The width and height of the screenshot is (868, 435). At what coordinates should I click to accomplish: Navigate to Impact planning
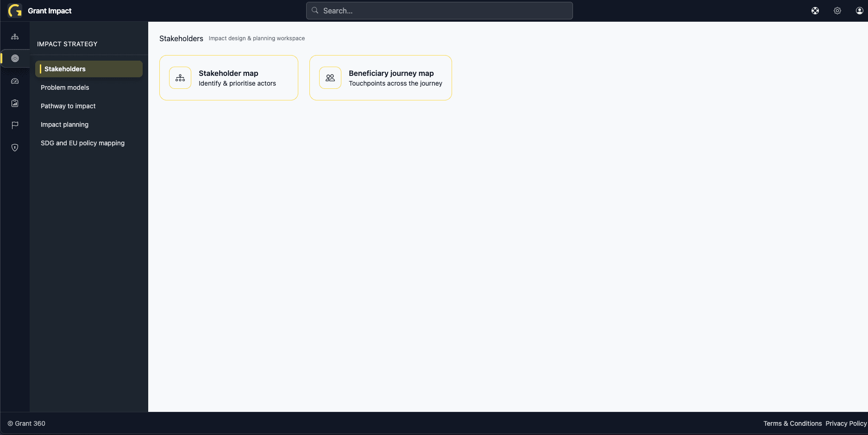coord(64,124)
